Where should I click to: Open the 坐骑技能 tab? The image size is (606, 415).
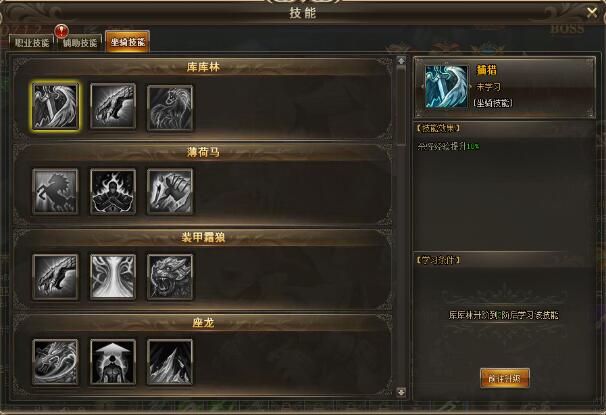(128, 41)
